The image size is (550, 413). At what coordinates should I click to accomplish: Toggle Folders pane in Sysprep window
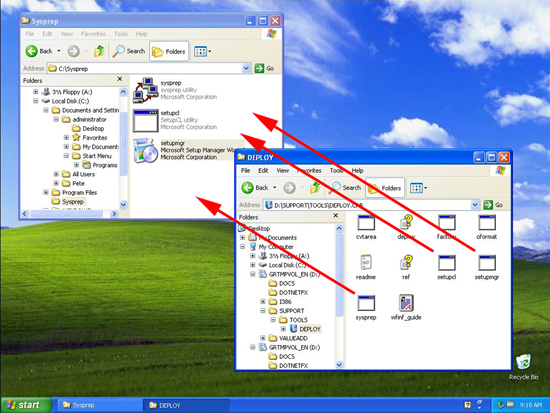pyautogui.click(x=169, y=52)
